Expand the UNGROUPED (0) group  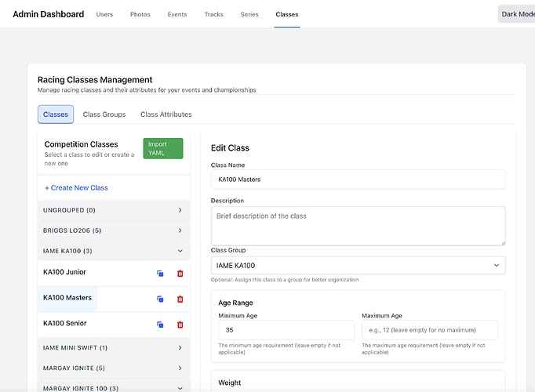[114, 210]
